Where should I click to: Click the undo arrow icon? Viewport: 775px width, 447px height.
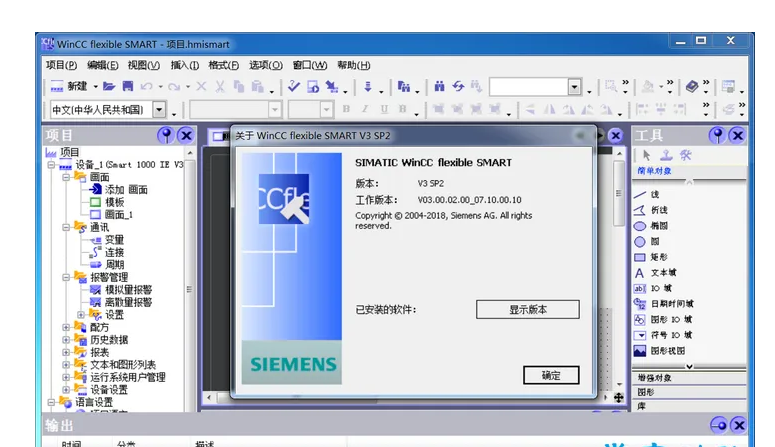tap(146, 87)
